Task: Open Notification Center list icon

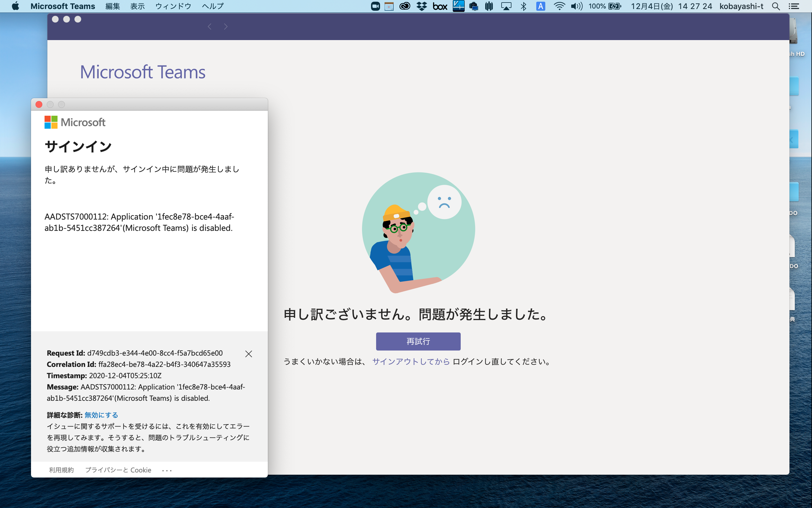Action: tap(794, 6)
